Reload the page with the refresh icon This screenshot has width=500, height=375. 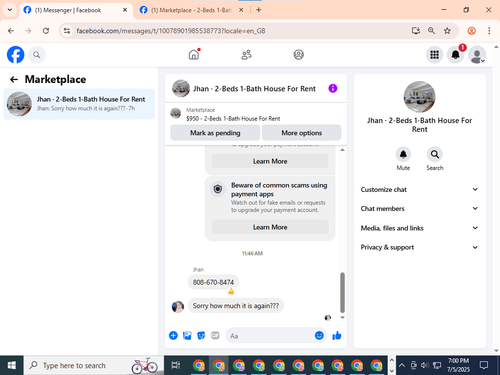pyautogui.click(x=46, y=31)
